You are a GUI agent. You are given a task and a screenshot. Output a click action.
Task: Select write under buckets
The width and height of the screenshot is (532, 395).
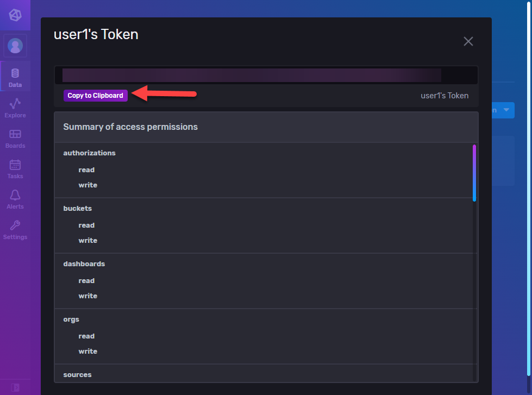tap(87, 240)
